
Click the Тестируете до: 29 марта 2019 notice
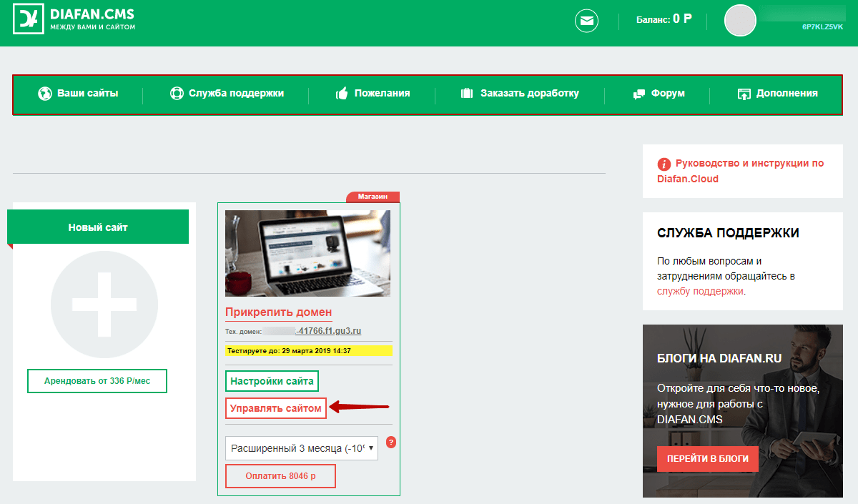(309, 351)
